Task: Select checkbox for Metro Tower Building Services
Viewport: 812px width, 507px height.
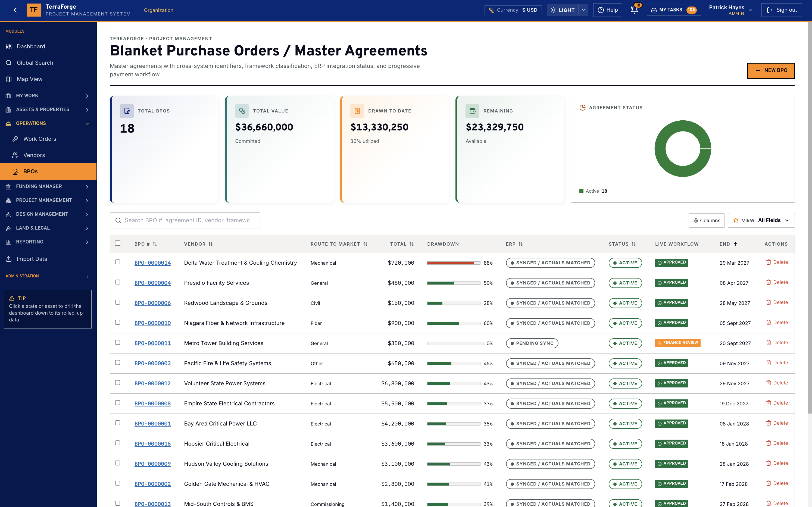Action: coord(118,343)
